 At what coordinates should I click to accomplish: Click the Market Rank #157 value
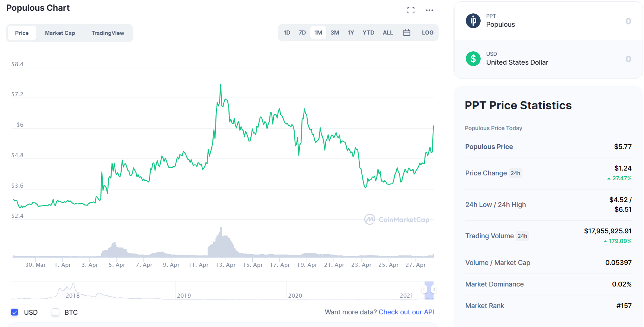624,306
